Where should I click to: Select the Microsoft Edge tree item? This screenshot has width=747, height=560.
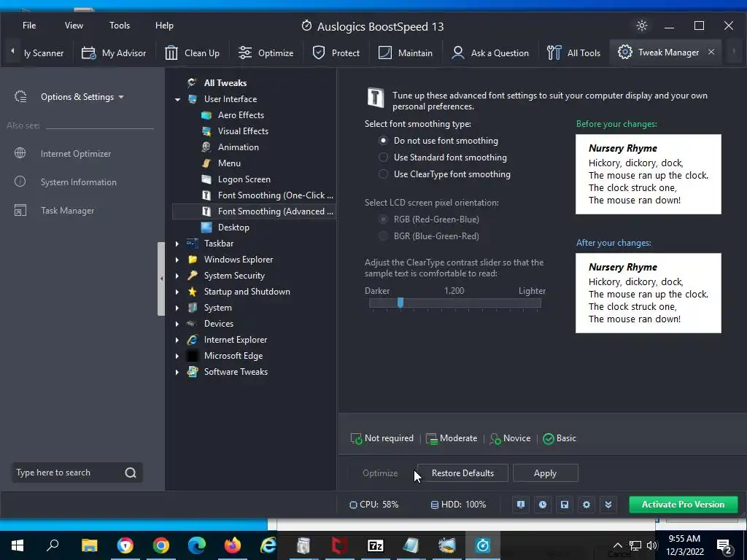pyautogui.click(x=233, y=356)
